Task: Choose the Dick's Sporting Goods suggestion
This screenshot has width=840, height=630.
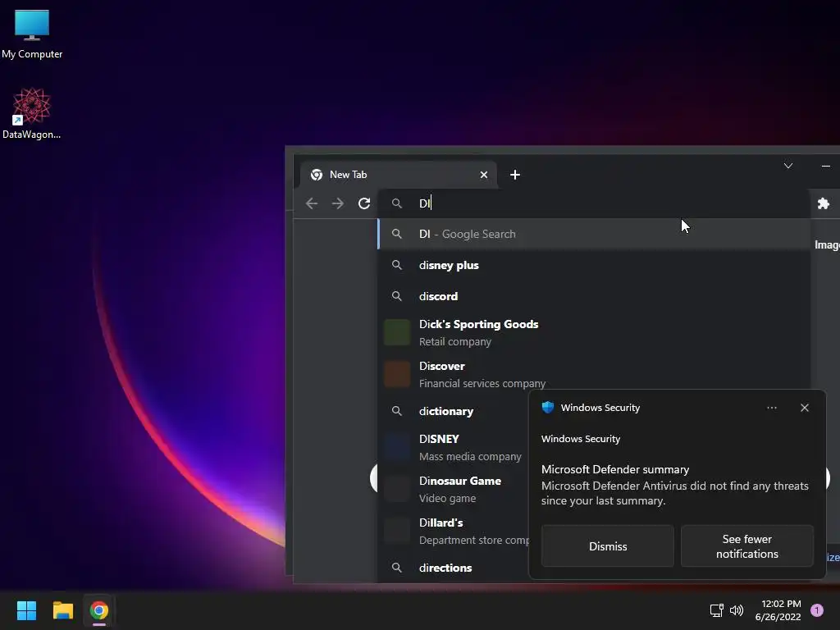Action: click(594, 333)
